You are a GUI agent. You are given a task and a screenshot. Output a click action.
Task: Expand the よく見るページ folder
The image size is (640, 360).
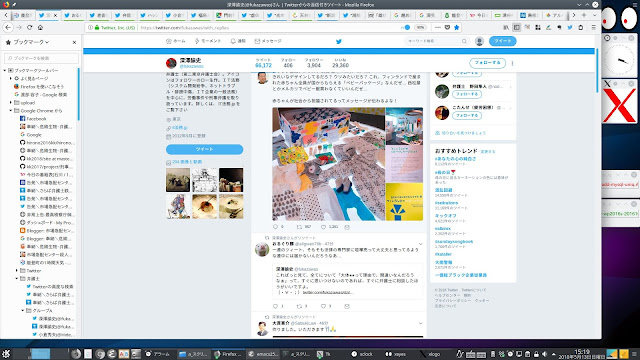pos(11,78)
